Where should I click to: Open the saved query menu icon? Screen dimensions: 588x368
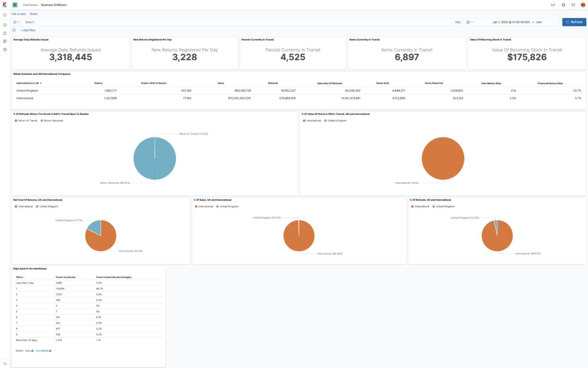(x=15, y=22)
